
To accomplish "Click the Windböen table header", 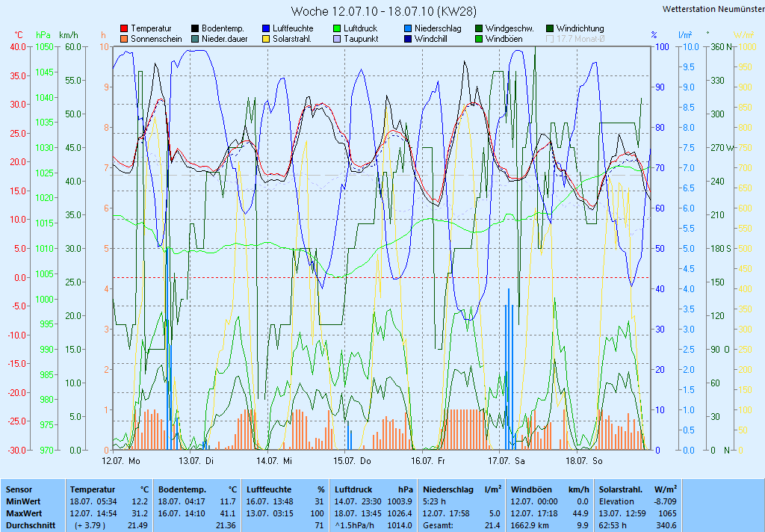I will (531, 489).
